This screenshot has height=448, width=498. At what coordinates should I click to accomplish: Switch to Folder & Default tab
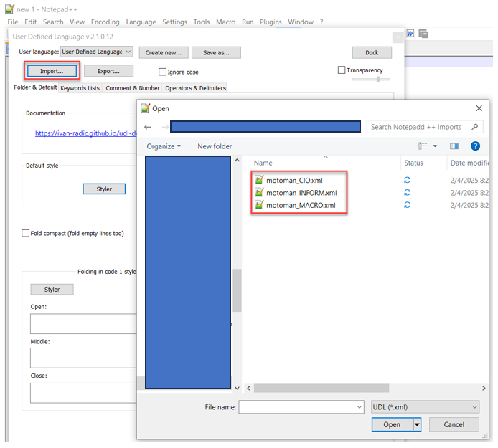pos(35,87)
